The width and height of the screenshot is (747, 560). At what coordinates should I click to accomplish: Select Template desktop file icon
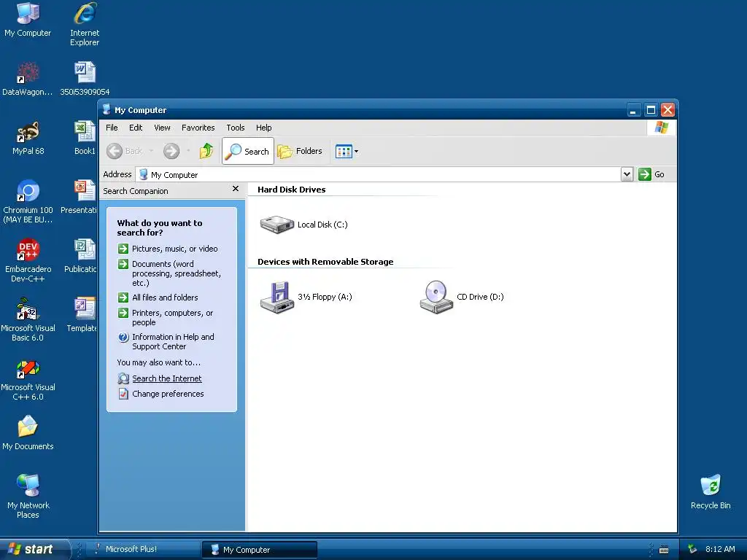(x=82, y=315)
